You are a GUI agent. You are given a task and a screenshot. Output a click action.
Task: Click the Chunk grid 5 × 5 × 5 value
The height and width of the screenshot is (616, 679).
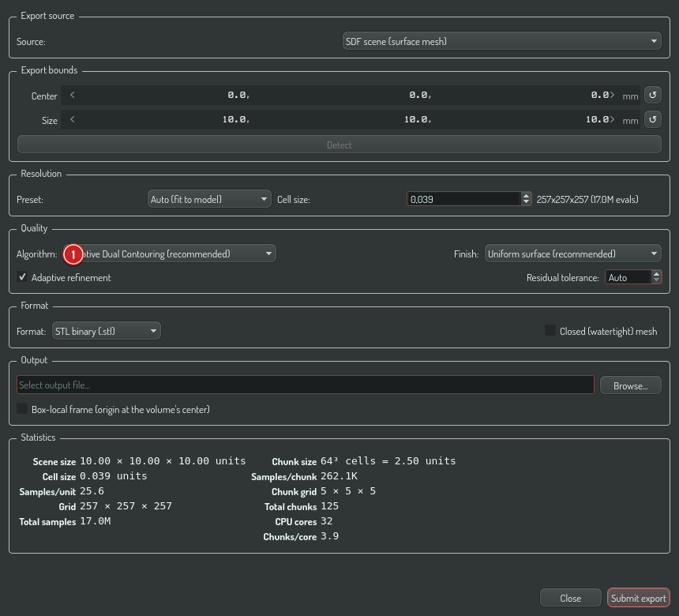pyautogui.click(x=348, y=491)
